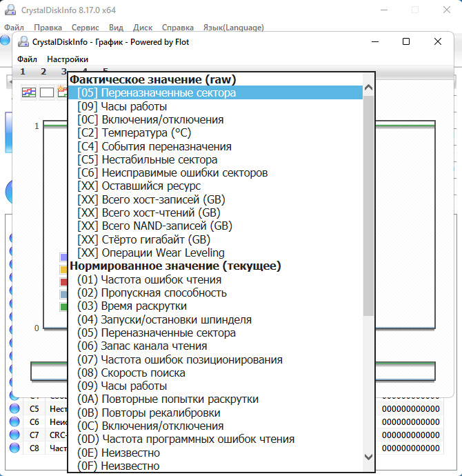Click the colored grid icon in graph toolbar
Screen dimensions: 462x476
[29, 92]
